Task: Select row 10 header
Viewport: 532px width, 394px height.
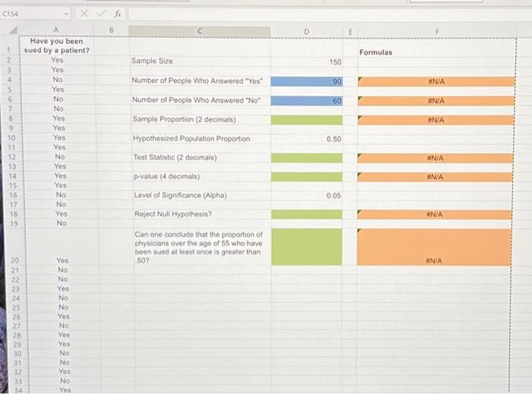Action: click(11, 138)
